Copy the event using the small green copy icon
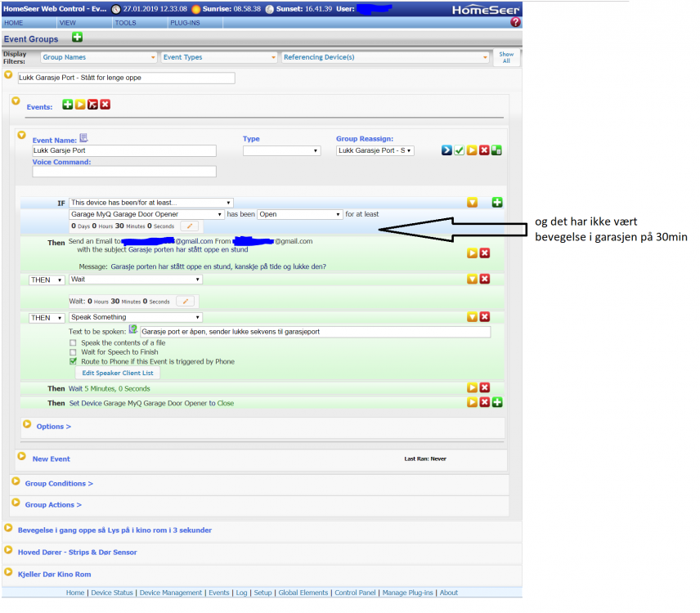This screenshot has height=613, width=700. tap(496, 150)
